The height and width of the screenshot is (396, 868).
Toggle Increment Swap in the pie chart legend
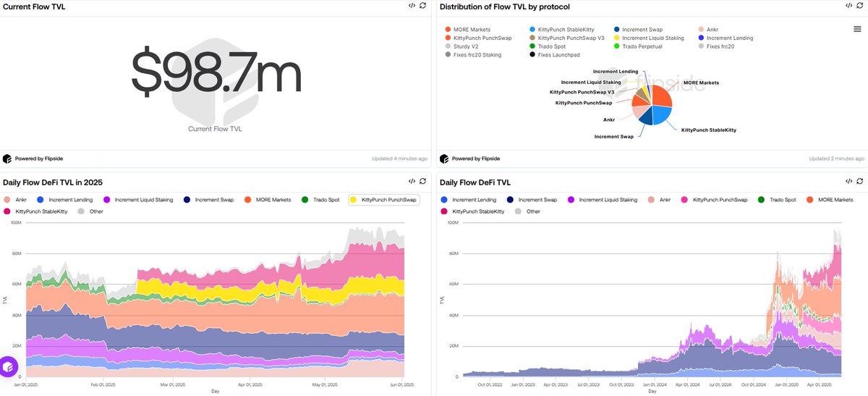click(639, 29)
